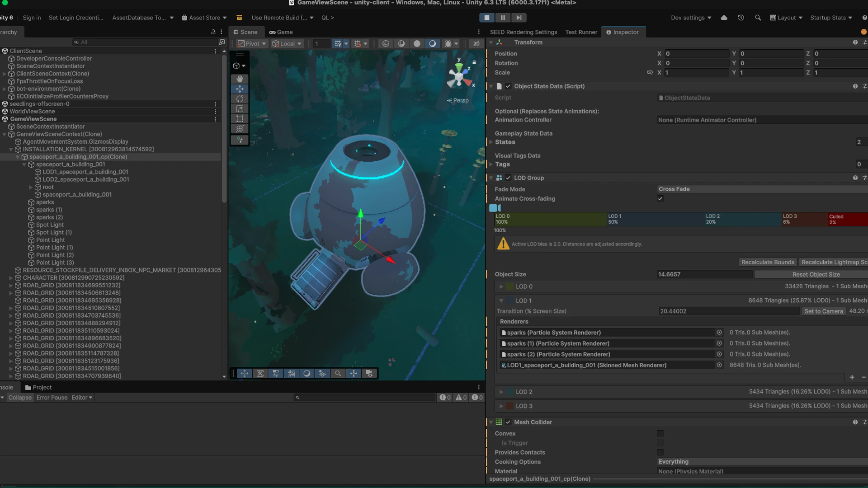
Task: Switch to the Project tab
Action: tap(38, 387)
